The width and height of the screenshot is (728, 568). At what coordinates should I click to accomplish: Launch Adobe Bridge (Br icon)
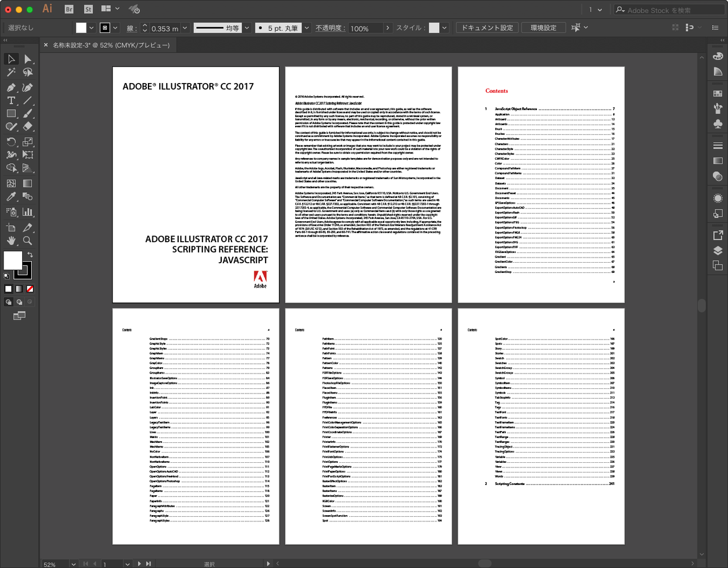click(69, 9)
